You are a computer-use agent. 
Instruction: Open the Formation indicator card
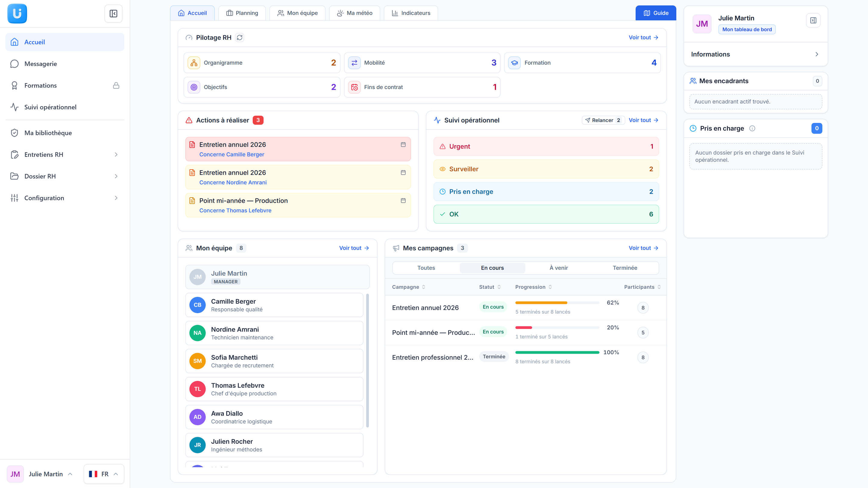tap(582, 63)
